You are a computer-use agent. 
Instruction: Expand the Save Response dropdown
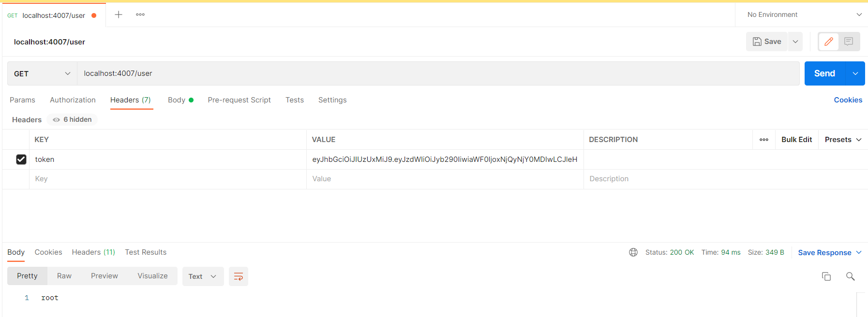tap(859, 252)
